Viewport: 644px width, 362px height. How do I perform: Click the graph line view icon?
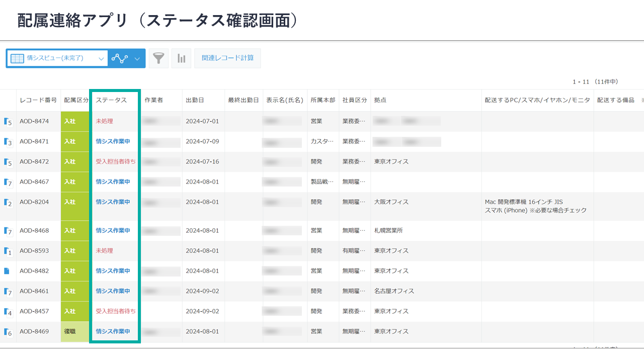click(120, 58)
